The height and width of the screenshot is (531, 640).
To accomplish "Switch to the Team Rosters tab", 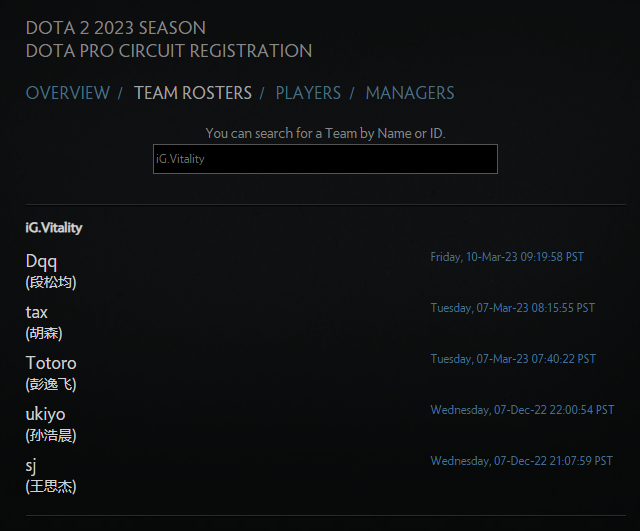I will coord(193,93).
